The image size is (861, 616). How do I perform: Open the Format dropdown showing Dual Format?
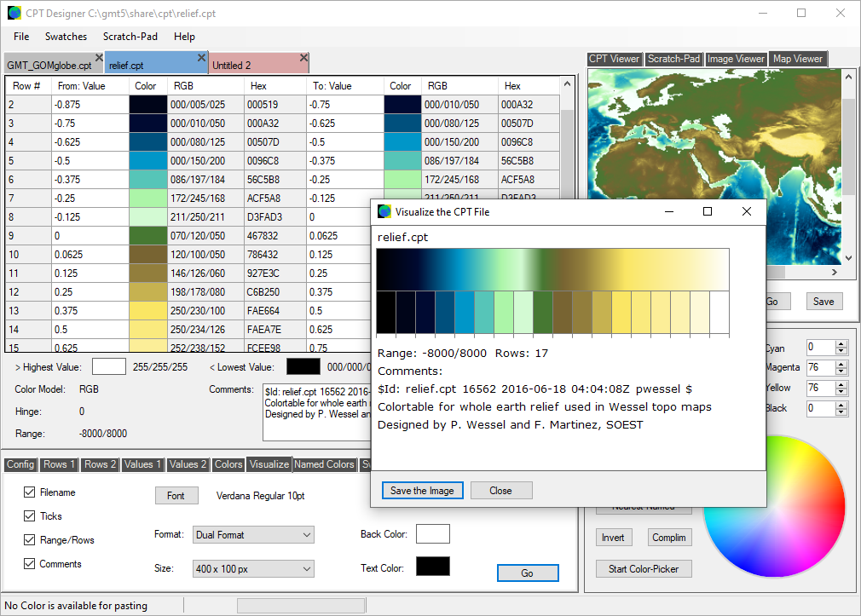253,535
